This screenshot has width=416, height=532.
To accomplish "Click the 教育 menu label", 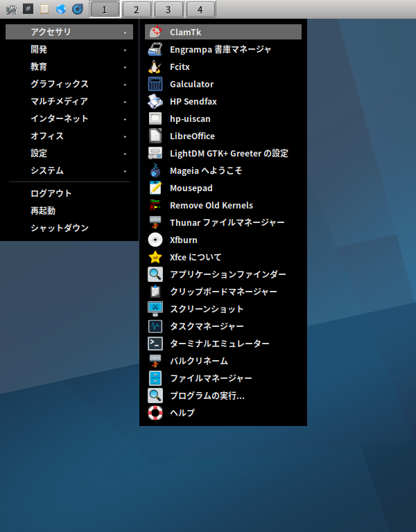I will (x=39, y=66).
